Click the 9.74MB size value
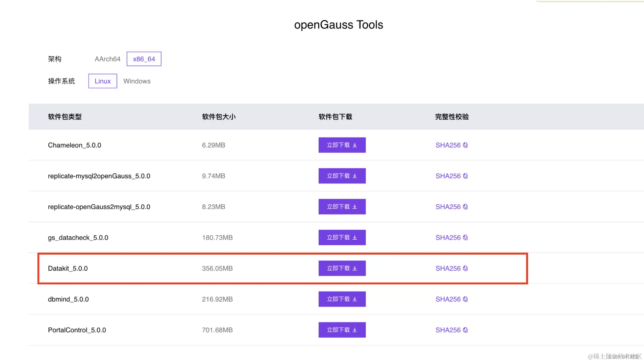This screenshot has width=644, height=362. pos(214,176)
